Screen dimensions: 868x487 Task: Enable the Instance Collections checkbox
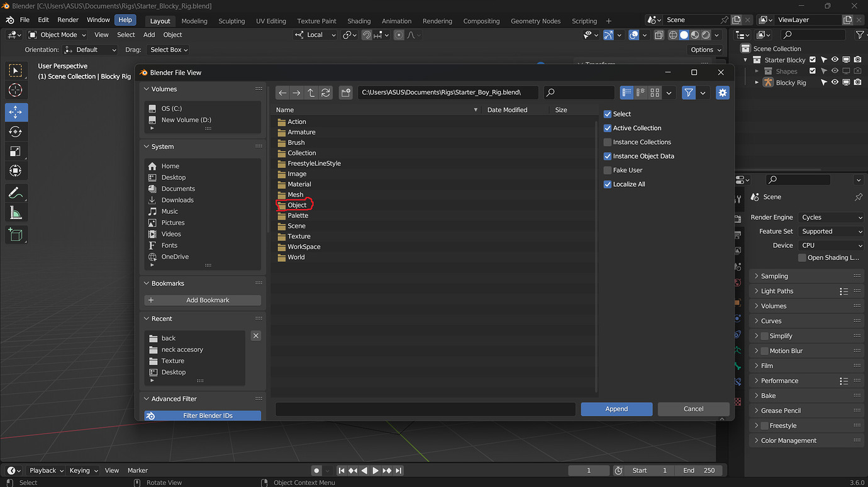coord(608,142)
